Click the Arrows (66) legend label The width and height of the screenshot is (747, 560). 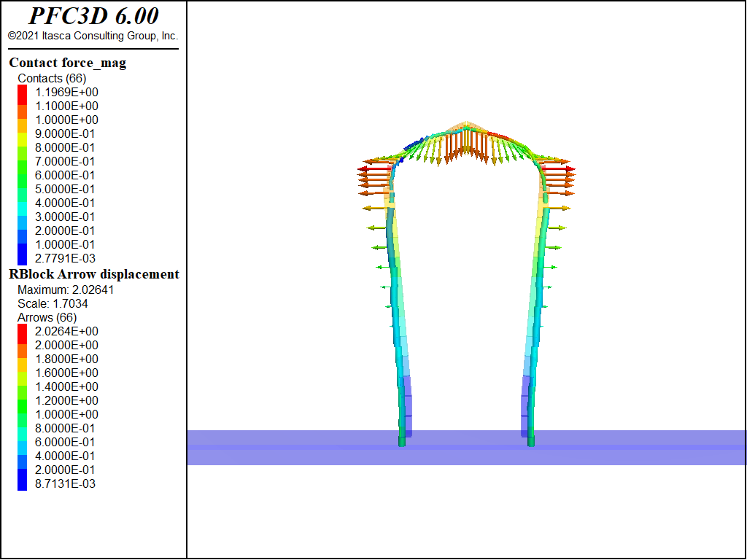47,317
